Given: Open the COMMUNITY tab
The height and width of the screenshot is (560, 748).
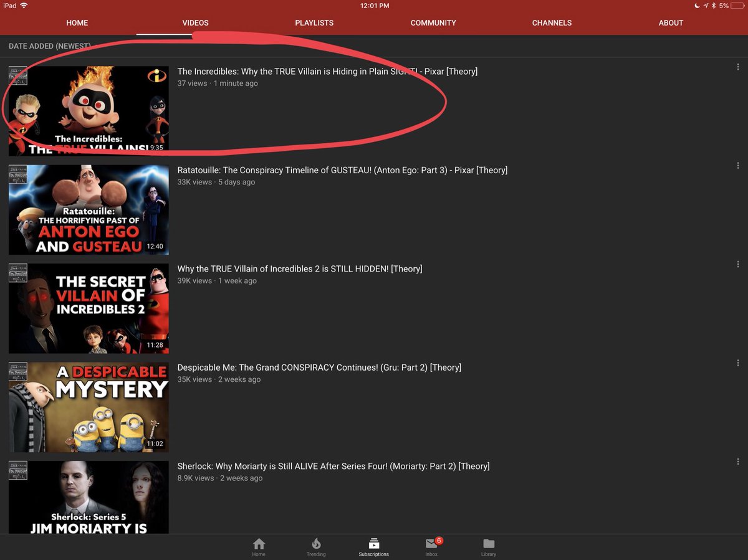Looking at the screenshot, I should (433, 23).
